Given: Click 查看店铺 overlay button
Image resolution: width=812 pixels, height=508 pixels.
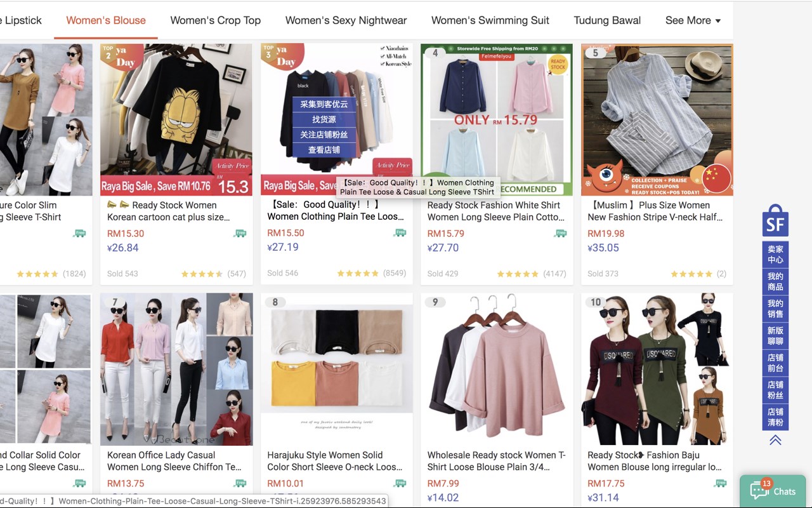Looking at the screenshot, I should [x=324, y=150].
